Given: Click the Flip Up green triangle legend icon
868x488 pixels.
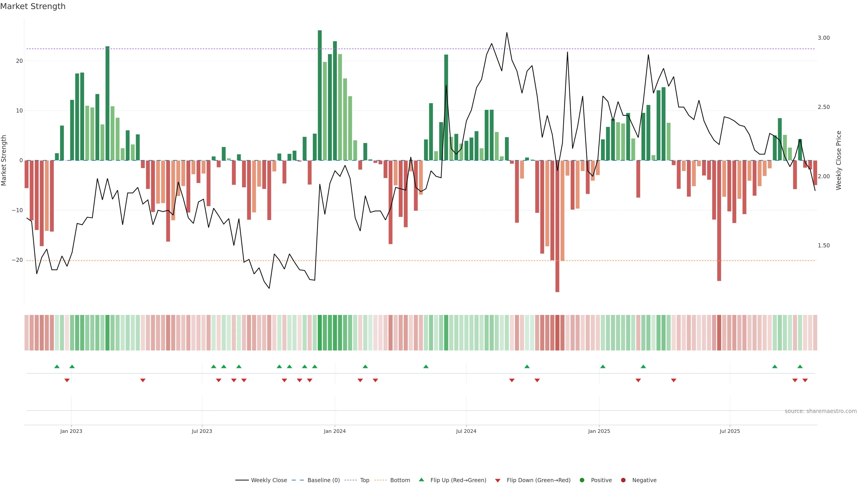Looking at the screenshot, I should click(x=421, y=480).
